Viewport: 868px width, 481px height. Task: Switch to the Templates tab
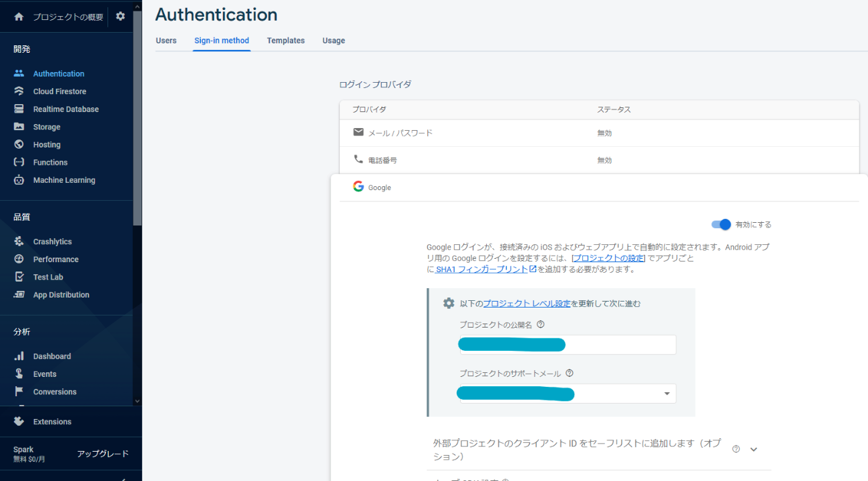pos(286,41)
